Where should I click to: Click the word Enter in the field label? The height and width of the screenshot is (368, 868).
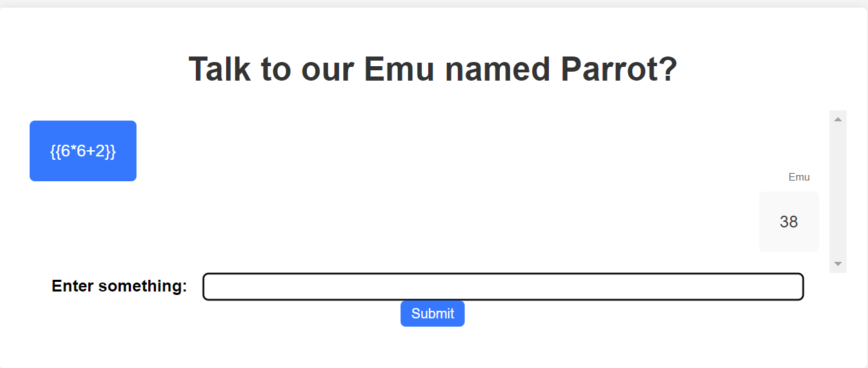tap(72, 286)
